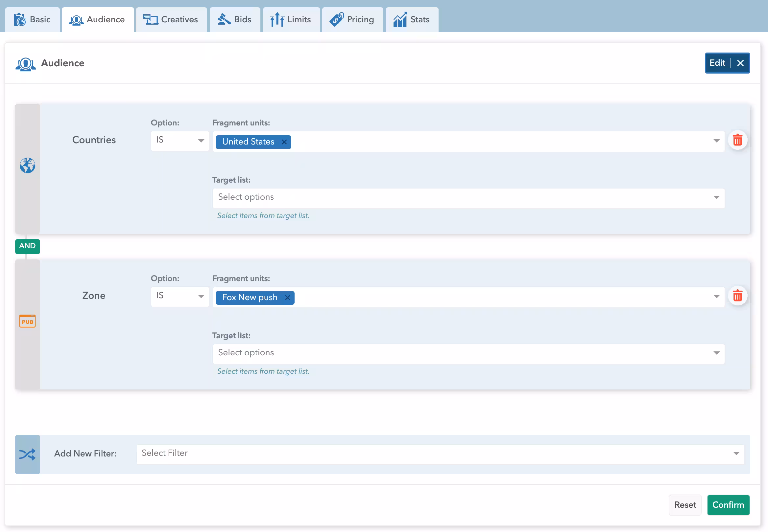Click inside Countries Fragment units field

[500, 142]
